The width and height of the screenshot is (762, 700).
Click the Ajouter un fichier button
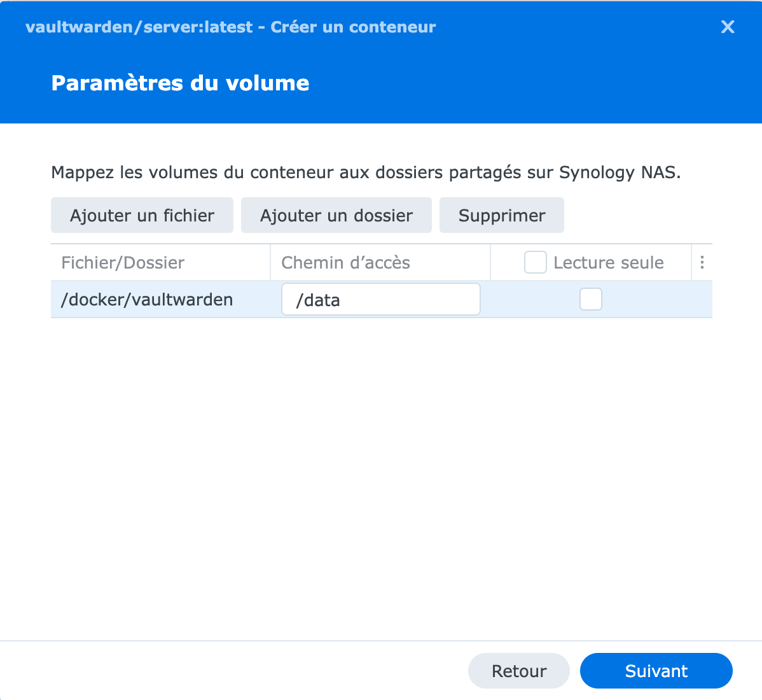coord(142,215)
